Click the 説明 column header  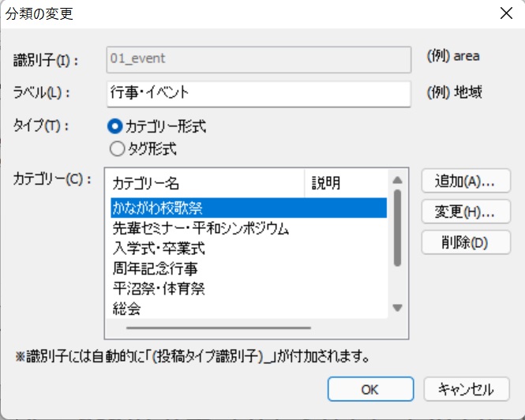(x=344, y=183)
